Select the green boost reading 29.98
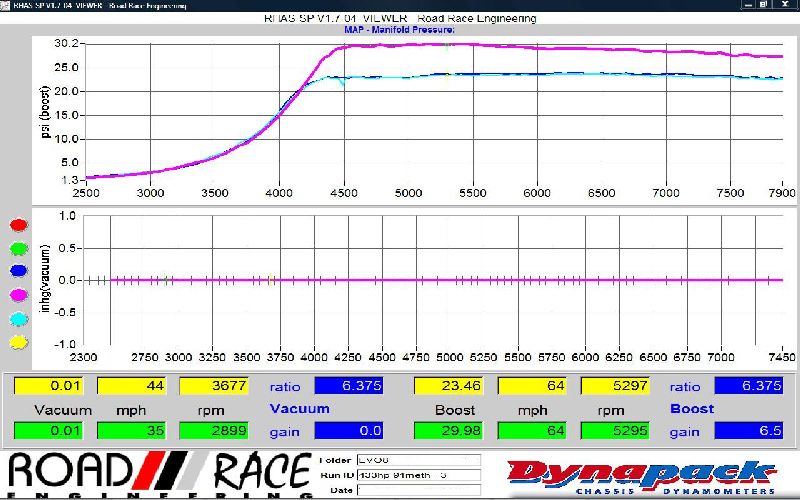This screenshot has width=800, height=500. (447, 430)
